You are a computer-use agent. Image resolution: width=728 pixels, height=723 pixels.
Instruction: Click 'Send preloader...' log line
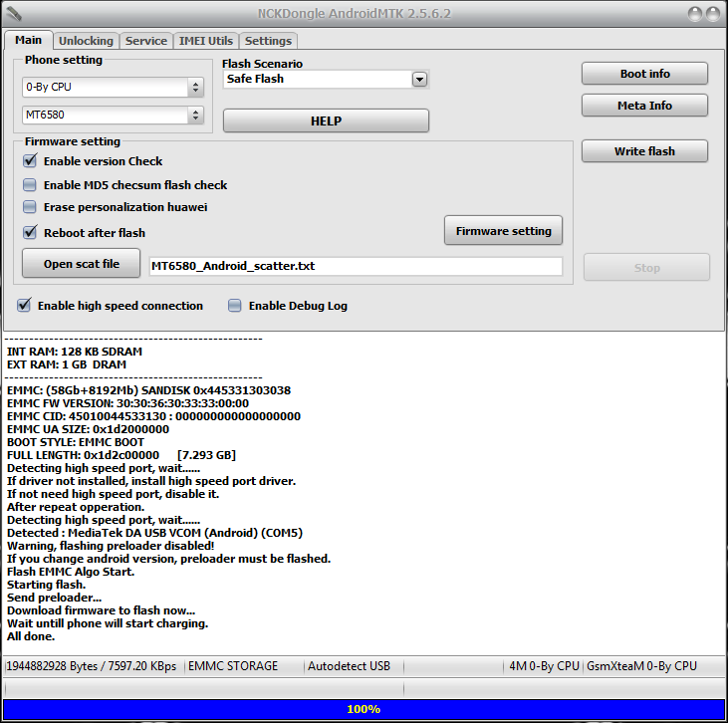(55, 599)
